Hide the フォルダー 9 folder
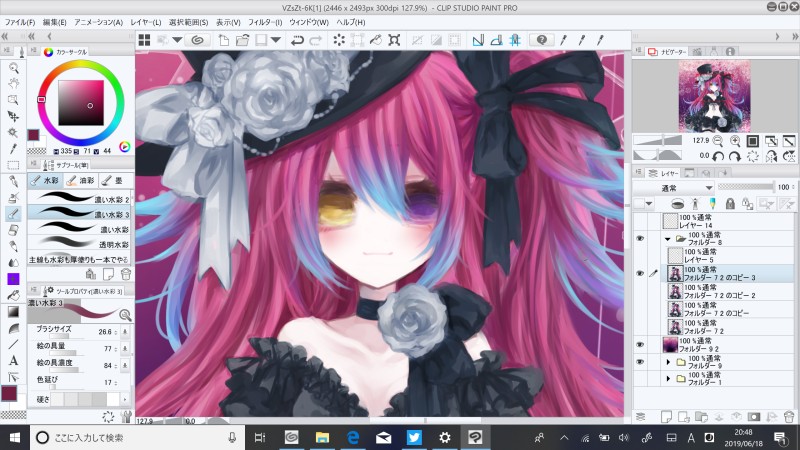The image size is (800, 450). 640,362
